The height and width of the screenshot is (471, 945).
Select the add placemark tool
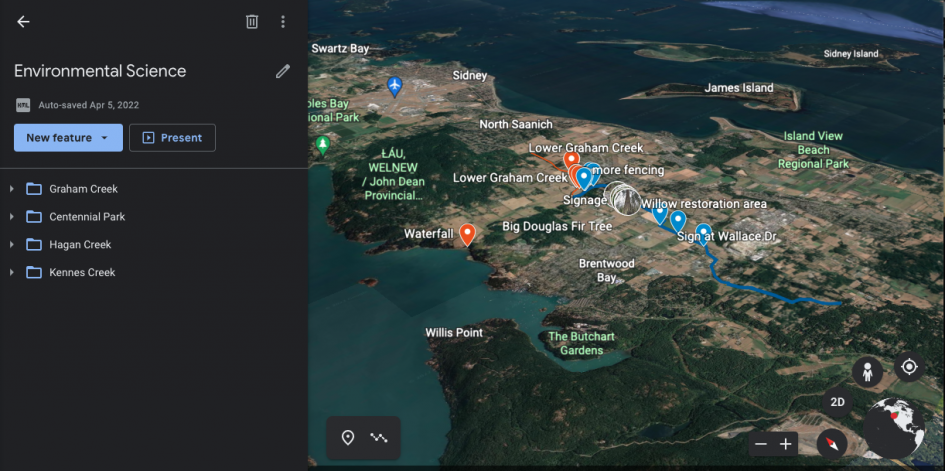[348, 437]
